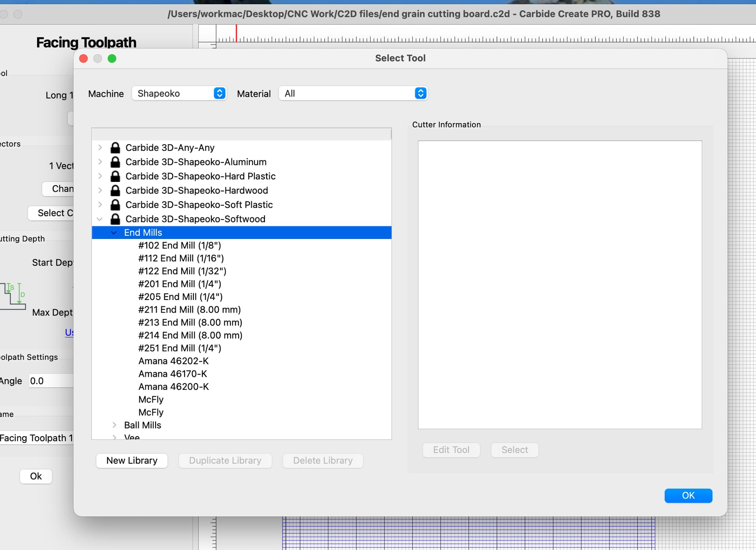Click green zoom button of Select Tool

point(112,59)
